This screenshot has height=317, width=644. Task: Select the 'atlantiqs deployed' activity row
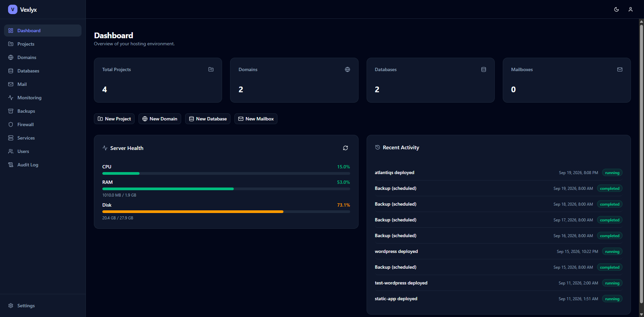coord(498,172)
